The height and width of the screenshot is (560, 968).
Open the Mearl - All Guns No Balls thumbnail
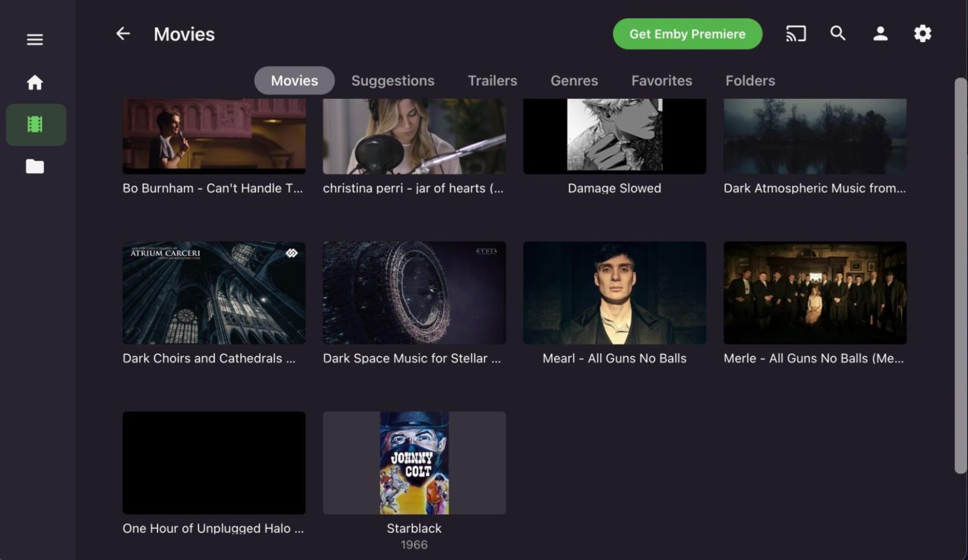(614, 292)
